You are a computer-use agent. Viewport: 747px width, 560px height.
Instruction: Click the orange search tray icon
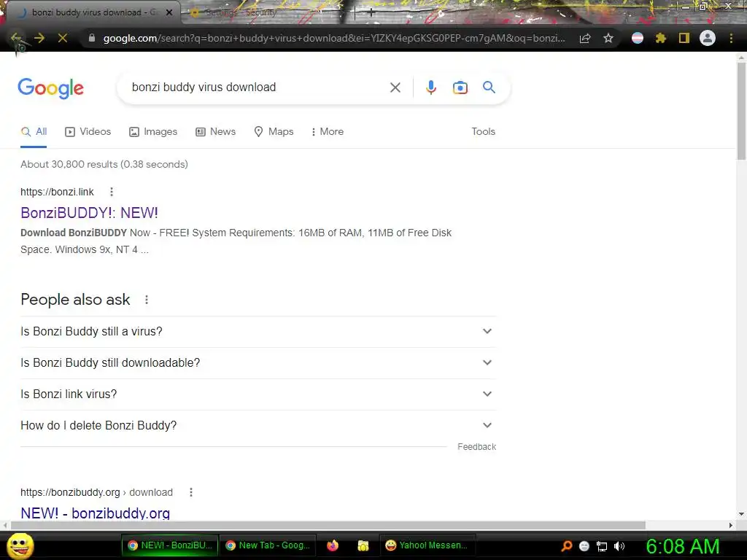566,546
